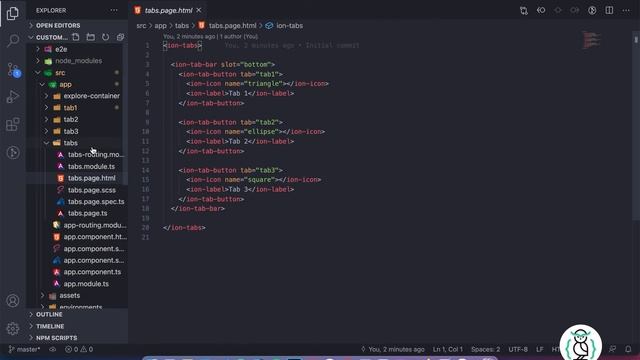Click code lens author annotation above line 1

tap(211, 36)
